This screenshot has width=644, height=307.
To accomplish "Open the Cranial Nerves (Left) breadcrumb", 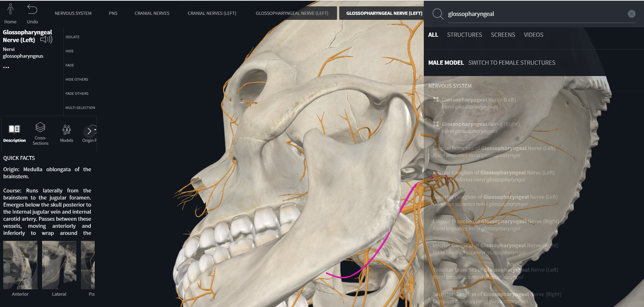I will tap(212, 13).
